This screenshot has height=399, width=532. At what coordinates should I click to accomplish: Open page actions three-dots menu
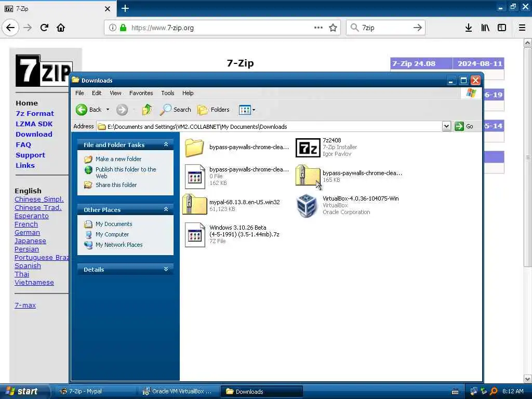point(318,28)
